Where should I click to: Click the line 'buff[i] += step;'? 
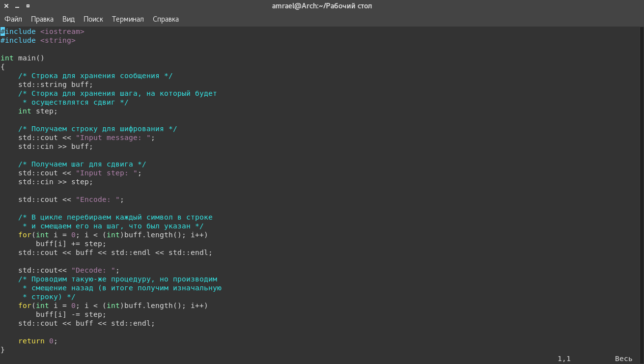(x=71, y=244)
